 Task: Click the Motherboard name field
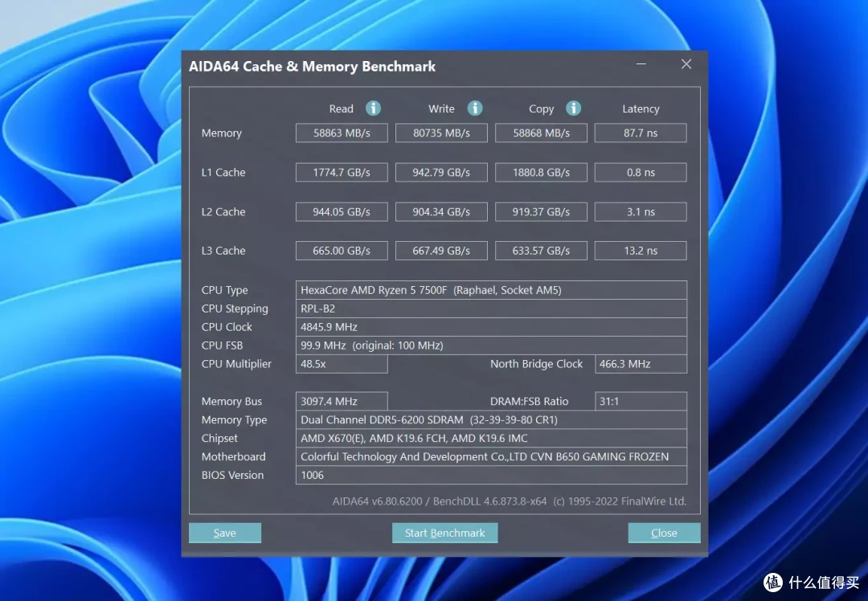491,456
